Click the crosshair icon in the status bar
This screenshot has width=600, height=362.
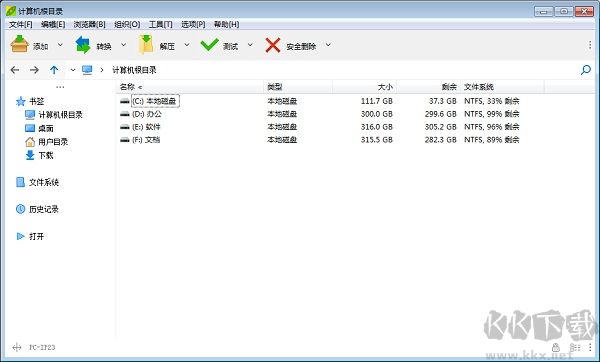(16, 347)
